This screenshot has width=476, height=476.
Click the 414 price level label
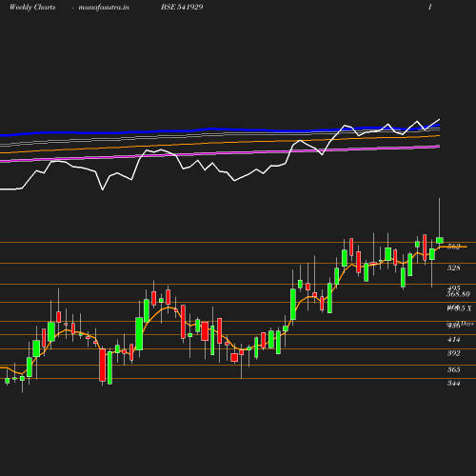coord(454,340)
